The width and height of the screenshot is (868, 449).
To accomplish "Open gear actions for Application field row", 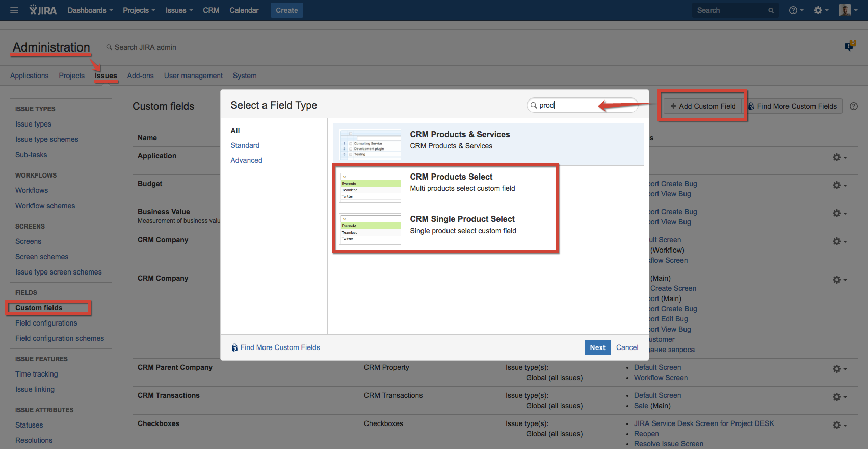I will tap(839, 157).
